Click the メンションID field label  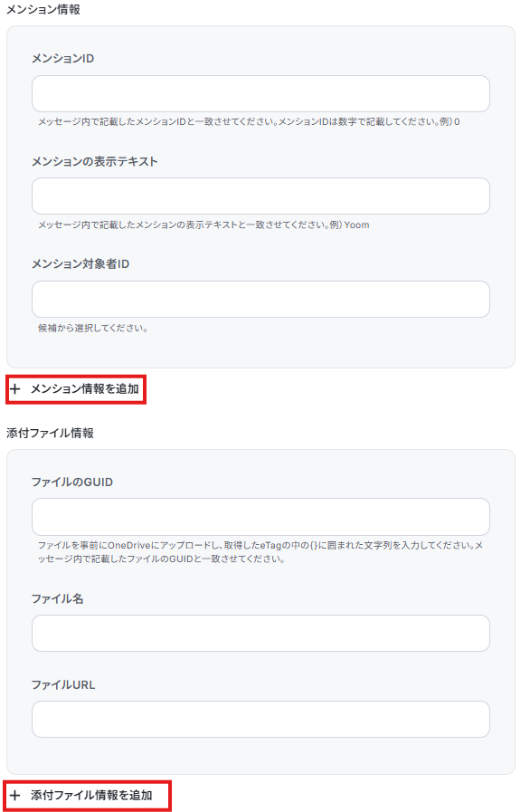(62, 59)
